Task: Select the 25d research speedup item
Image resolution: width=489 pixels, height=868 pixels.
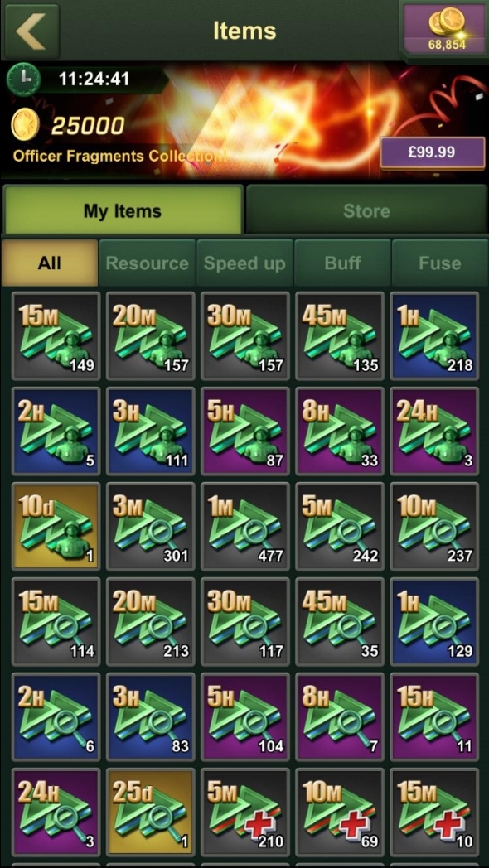Action: click(x=150, y=813)
